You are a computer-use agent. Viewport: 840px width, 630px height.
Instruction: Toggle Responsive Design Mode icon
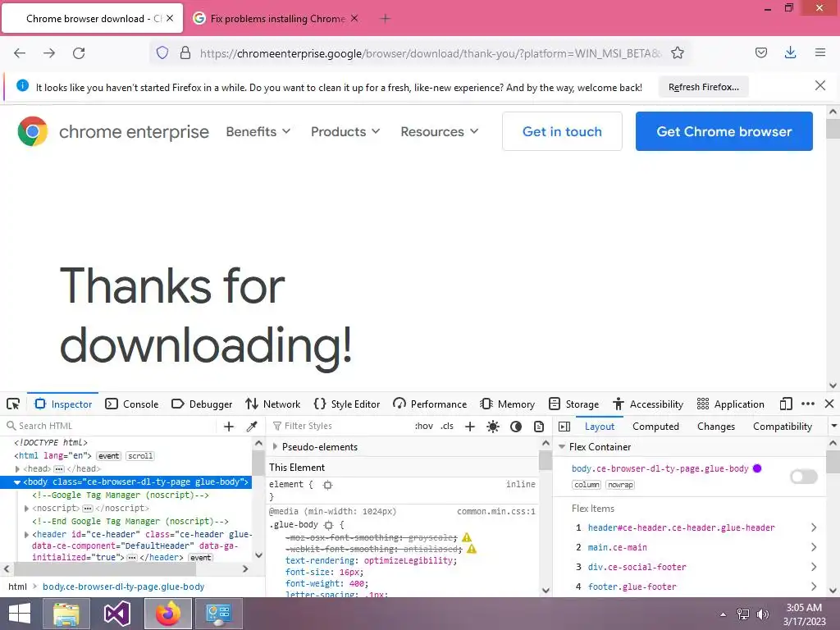[x=786, y=404]
